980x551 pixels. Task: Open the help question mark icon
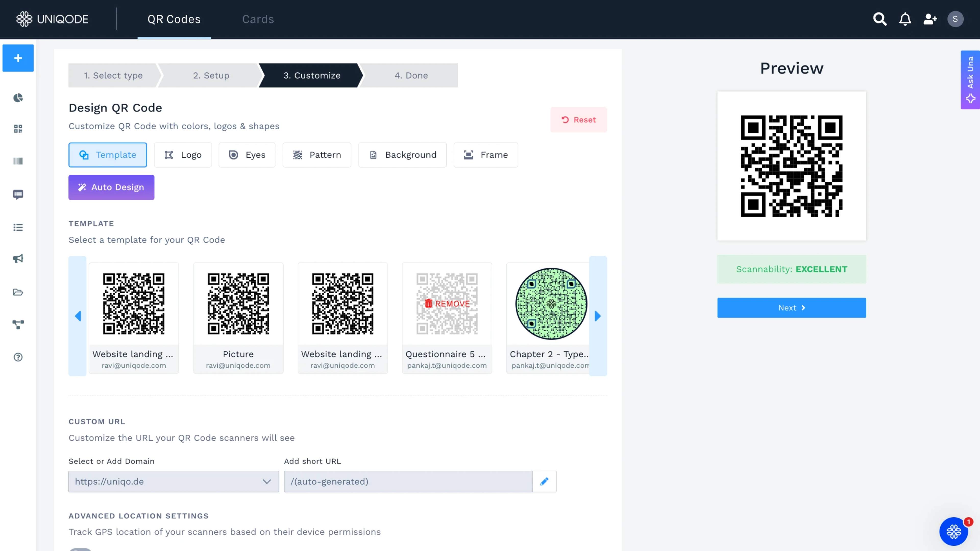(x=18, y=357)
